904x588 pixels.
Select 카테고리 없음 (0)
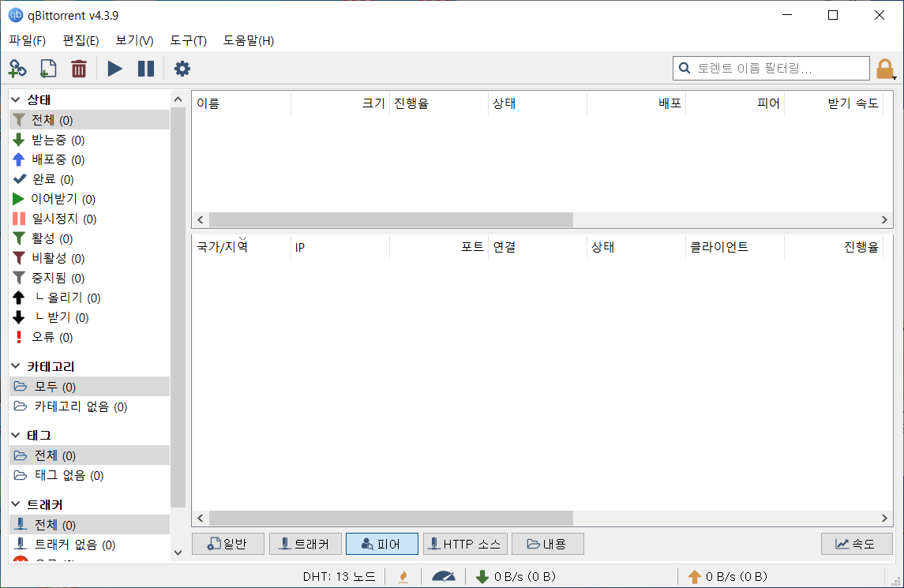tap(89, 406)
